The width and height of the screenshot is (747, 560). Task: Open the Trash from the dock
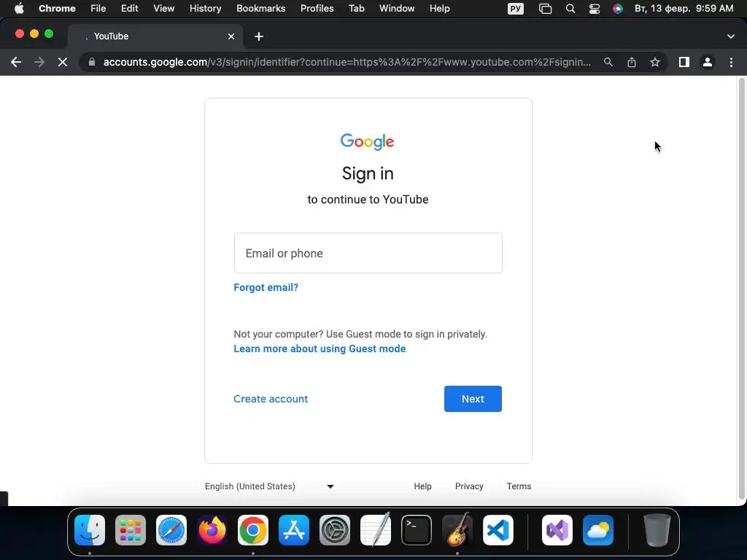[x=657, y=530]
